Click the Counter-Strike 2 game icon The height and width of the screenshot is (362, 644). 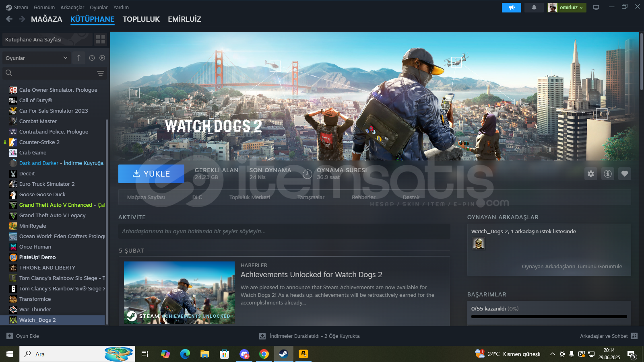click(13, 142)
